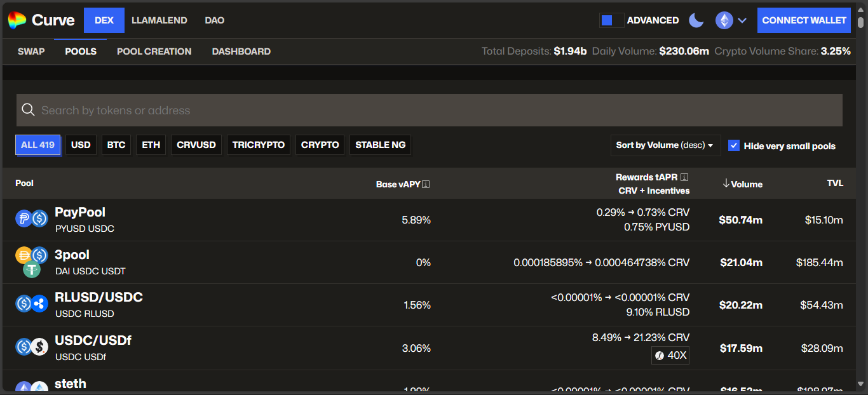Uncheck Hide very small pools
The height and width of the screenshot is (395, 868).
click(x=734, y=145)
